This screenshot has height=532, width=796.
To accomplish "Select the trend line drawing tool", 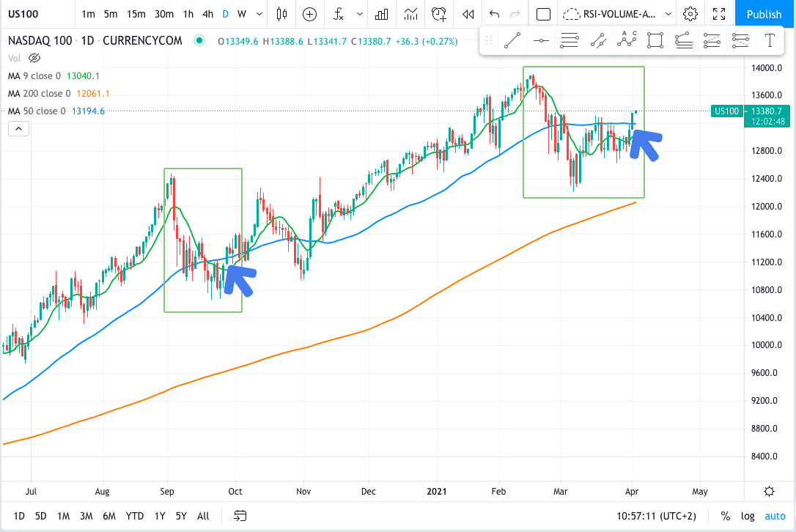I will point(512,41).
